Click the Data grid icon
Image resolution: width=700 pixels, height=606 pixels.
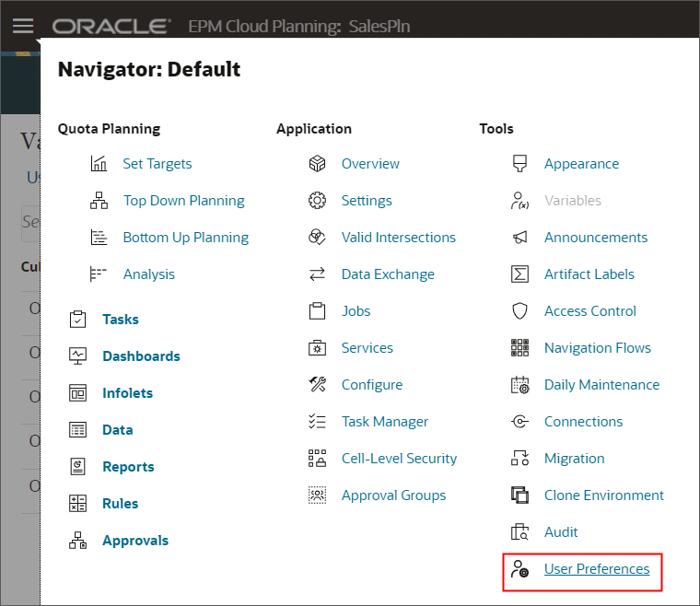pyautogui.click(x=77, y=430)
